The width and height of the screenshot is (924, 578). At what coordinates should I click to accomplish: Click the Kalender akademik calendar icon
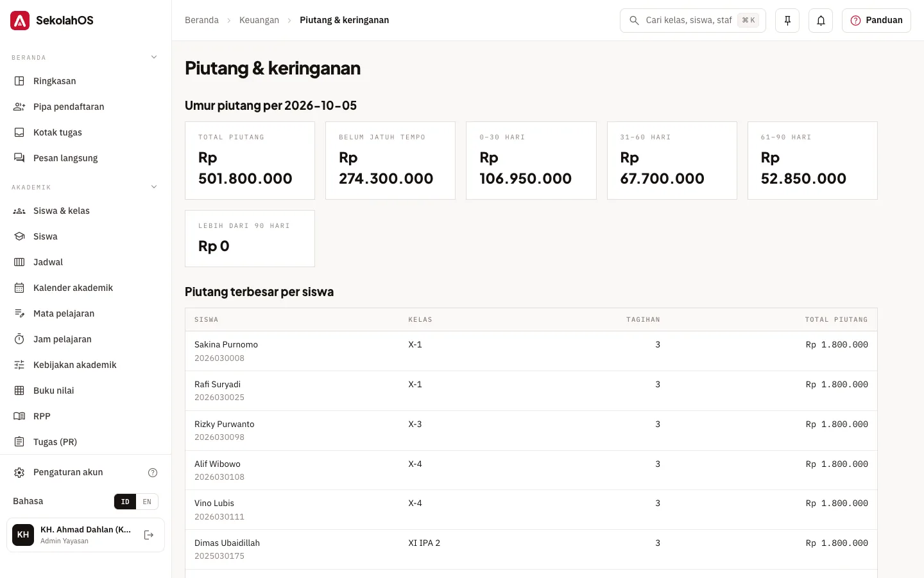click(x=19, y=288)
